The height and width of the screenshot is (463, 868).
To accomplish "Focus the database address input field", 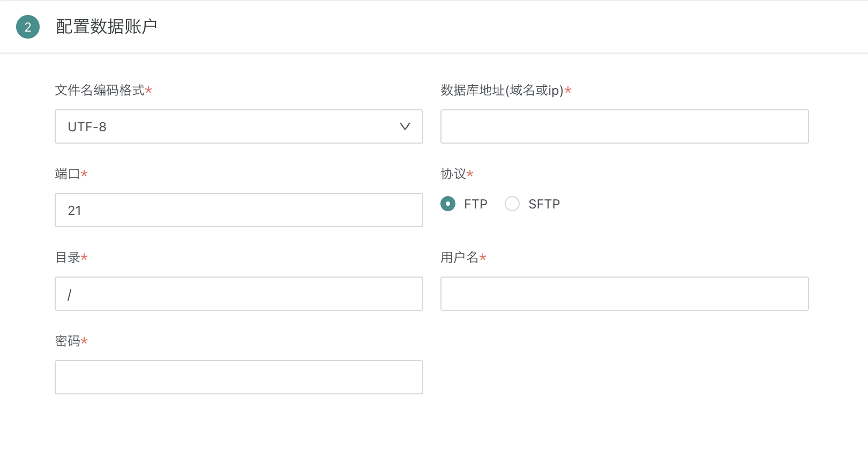I will click(624, 126).
